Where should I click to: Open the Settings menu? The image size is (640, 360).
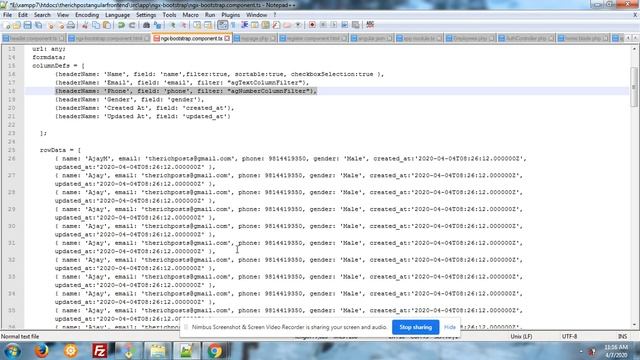(146, 15)
